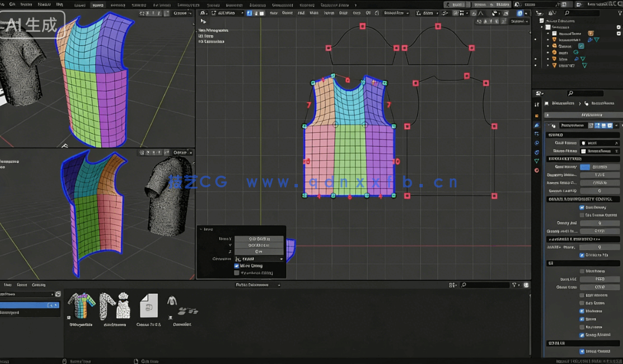Collapse the Item floating panel header arrow
Viewport: 623px width, 364px height.
(x=201, y=229)
